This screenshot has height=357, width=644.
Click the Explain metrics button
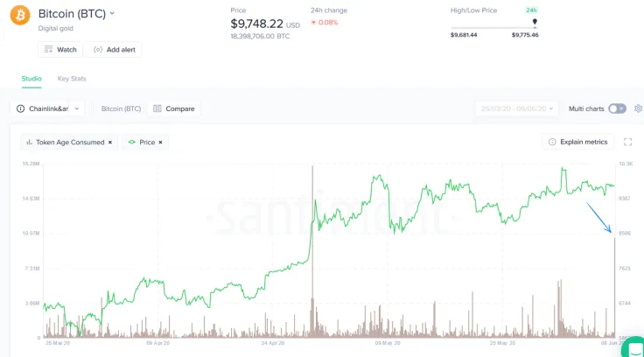tap(577, 142)
